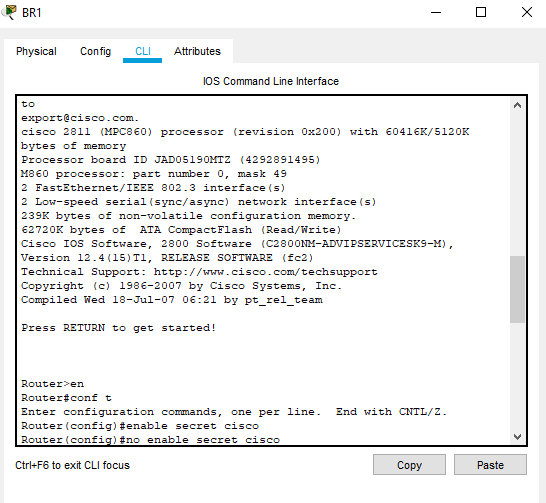546x503 pixels.
Task: Click 'cisco 2811 (MPC860) processor' line
Action: pos(245,132)
